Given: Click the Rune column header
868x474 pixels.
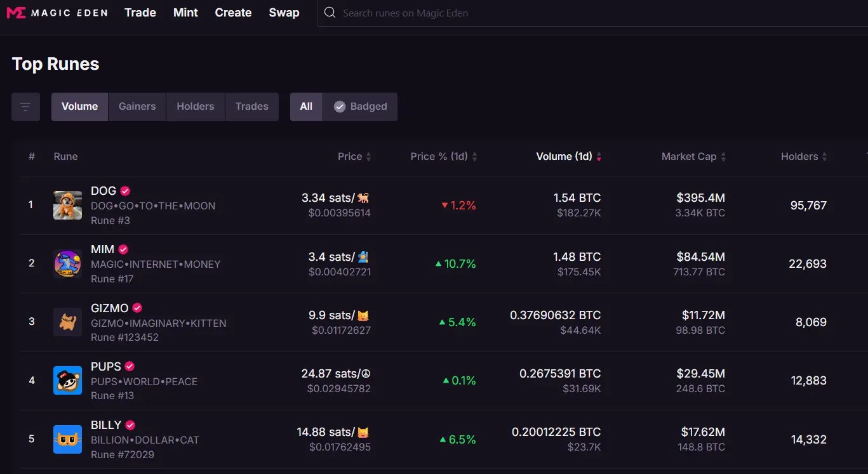Looking at the screenshot, I should click(x=65, y=157).
